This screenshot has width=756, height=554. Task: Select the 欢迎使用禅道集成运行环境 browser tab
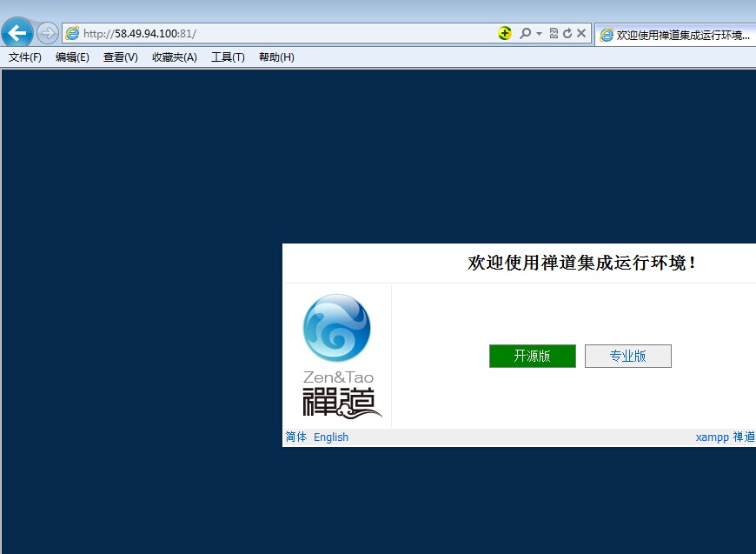point(675,35)
